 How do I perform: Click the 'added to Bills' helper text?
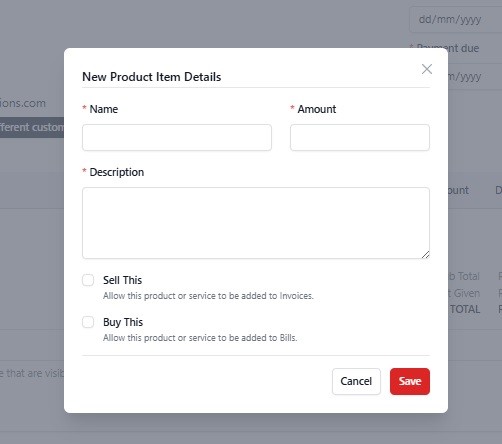tap(200, 338)
